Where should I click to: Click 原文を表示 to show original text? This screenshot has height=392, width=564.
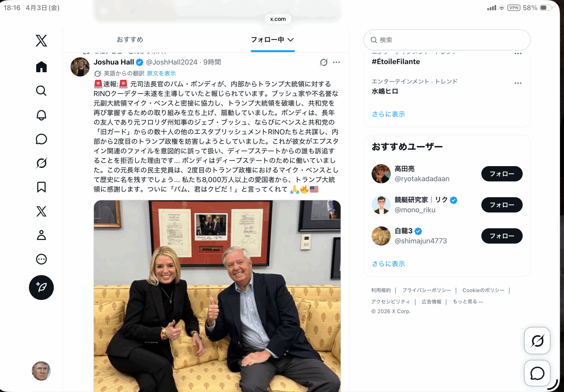(161, 73)
